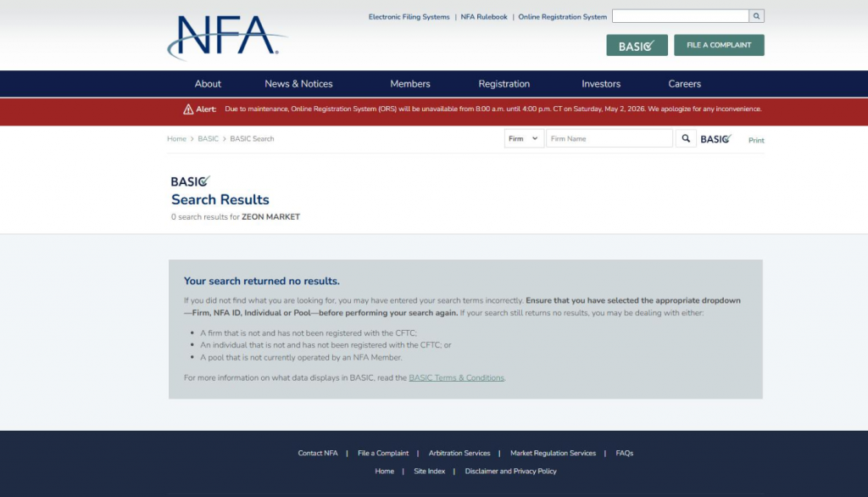The height and width of the screenshot is (497, 868).
Task: Open the Registration menu
Action: click(x=504, y=84)
